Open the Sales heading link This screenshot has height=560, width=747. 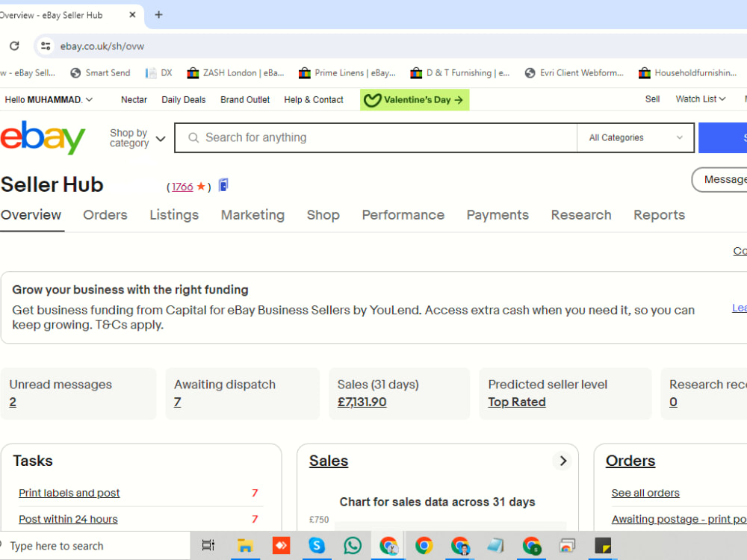tap(328, 461)
